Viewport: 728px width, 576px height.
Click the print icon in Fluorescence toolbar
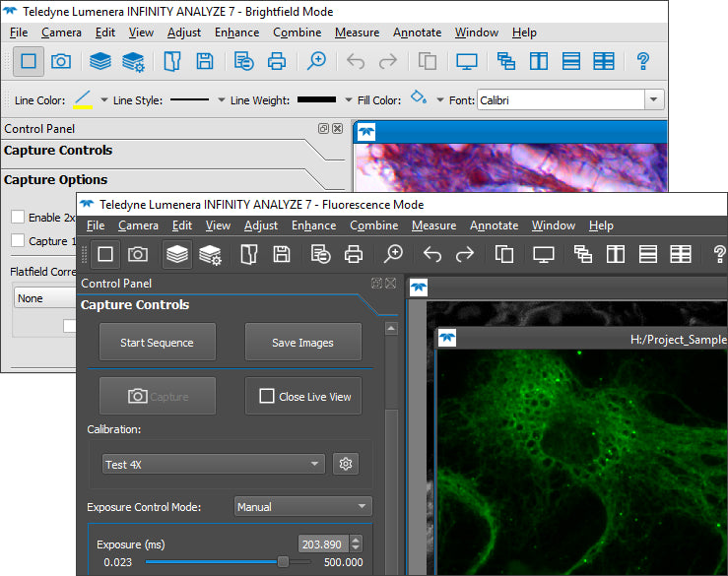[354, 254]
